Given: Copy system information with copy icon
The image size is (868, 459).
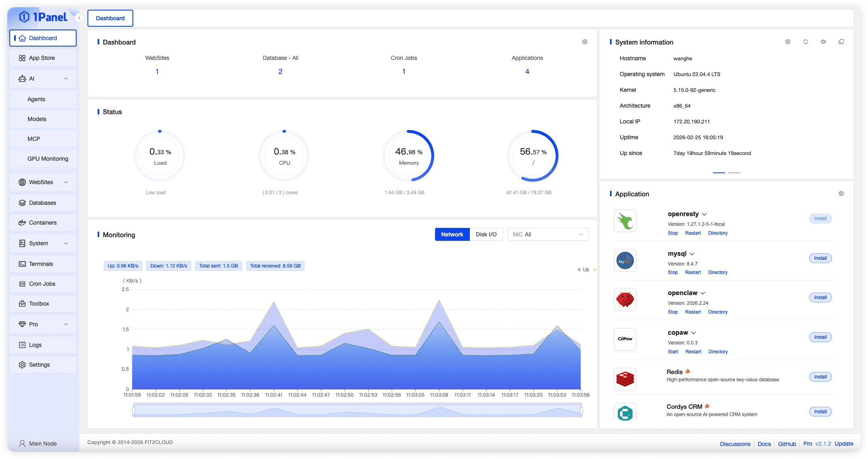Looking at the screenshot, I should click(841, 42).
